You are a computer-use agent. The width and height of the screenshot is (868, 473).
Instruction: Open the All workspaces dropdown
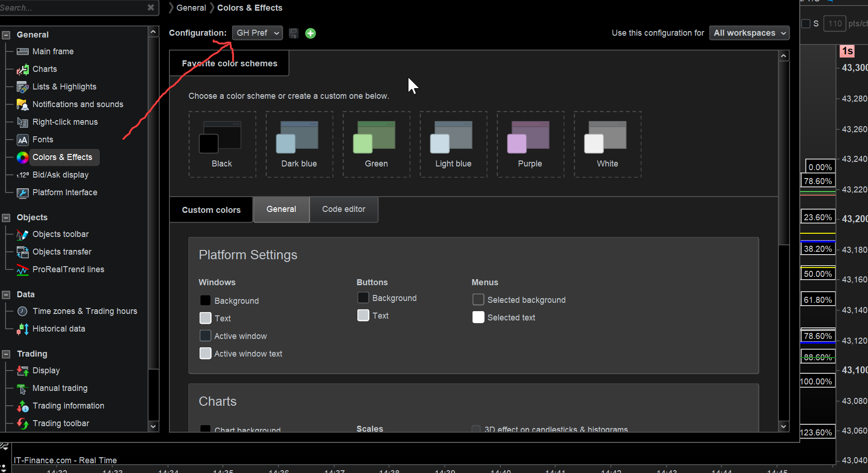[750, 33]
